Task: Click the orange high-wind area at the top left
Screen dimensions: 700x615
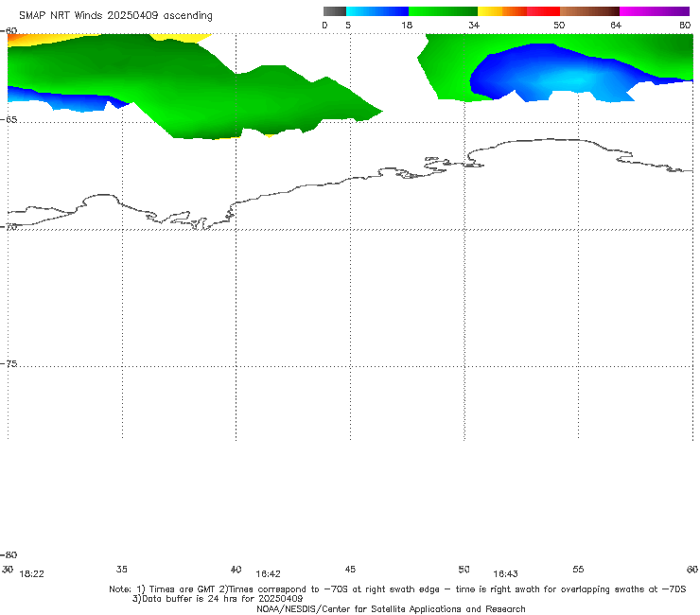Action: pos(18,39)
